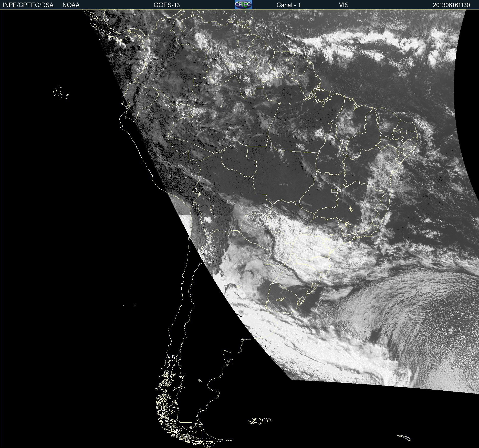Click the Rio Negro reservoir outline in Uruguay
This screenshot has width=479, height=448.
[x=281, y=299]
